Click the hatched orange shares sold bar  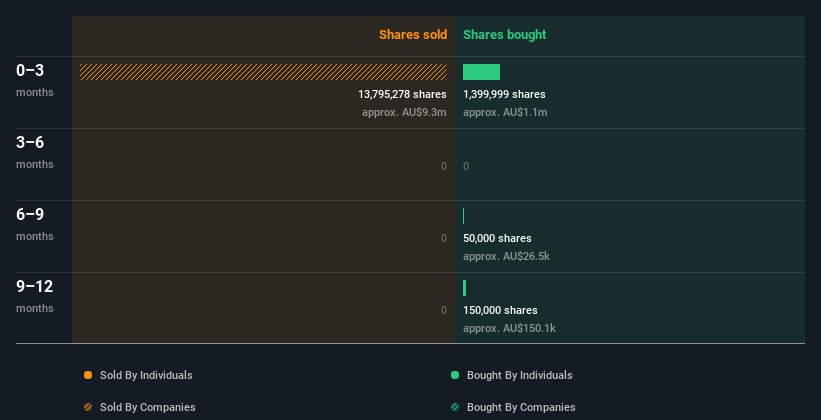[263, 72]
